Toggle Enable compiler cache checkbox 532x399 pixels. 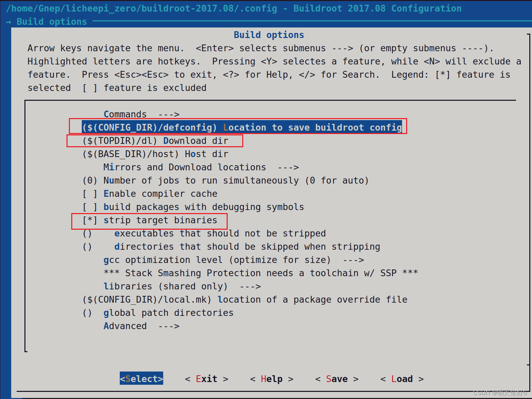point(150,194)
